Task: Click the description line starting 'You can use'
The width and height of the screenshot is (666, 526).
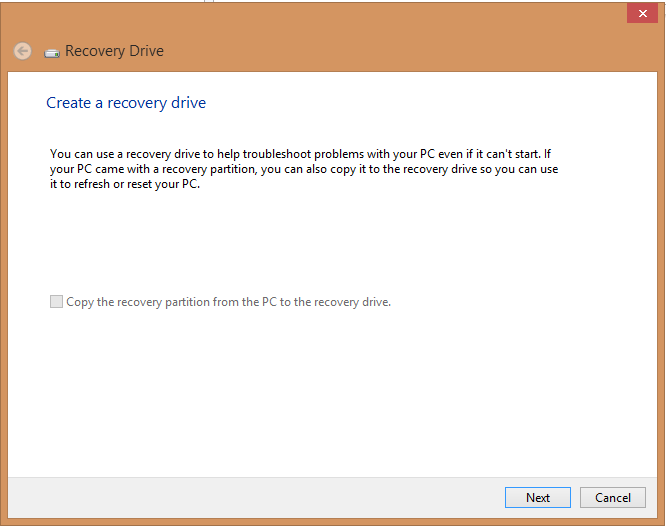Action: [x=300, y=155]
